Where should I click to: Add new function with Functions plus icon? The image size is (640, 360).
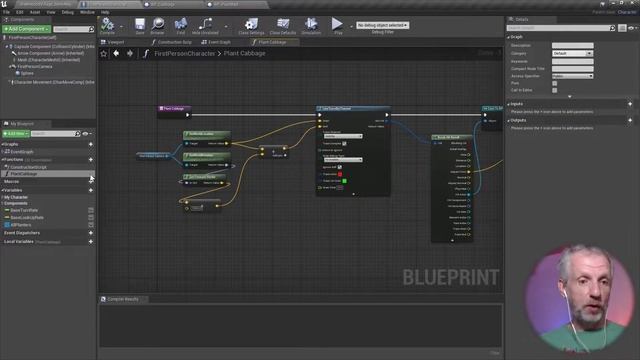[x=91, y=160]
